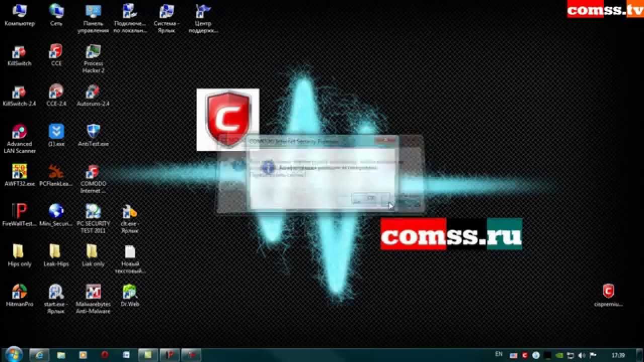
Task: Select clt.exe - Ярлык shortcut
Action: [130, 219]
